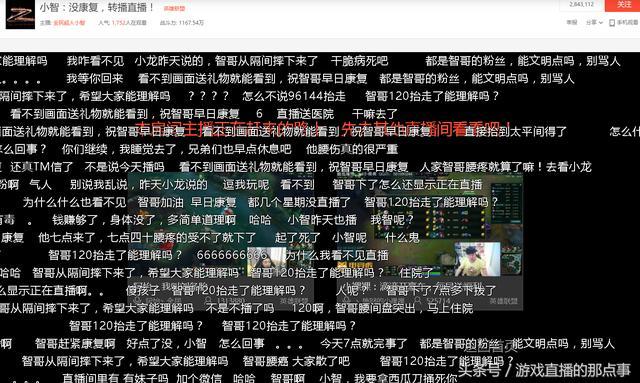The height and width of the screenshot is (383, 640).
Task: Click the follower count 2,843,112
Action: tap(581, 4)
